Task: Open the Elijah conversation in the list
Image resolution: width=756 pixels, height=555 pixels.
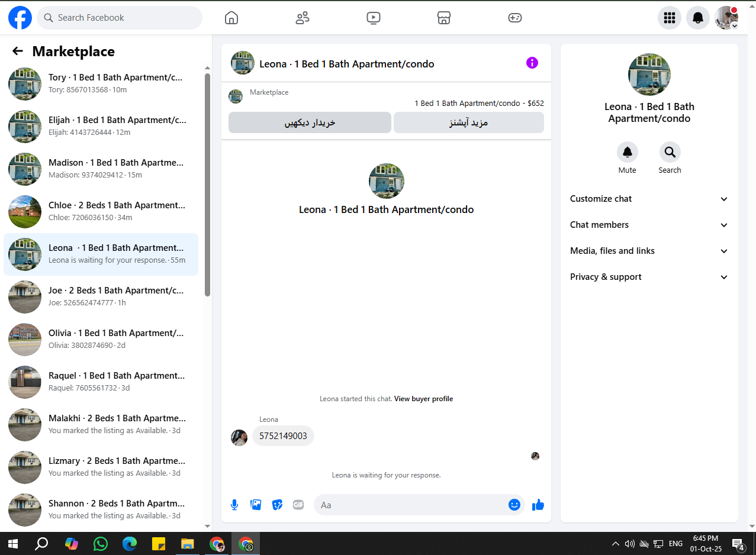Action: pyautogui.click(x=101, y=127)
